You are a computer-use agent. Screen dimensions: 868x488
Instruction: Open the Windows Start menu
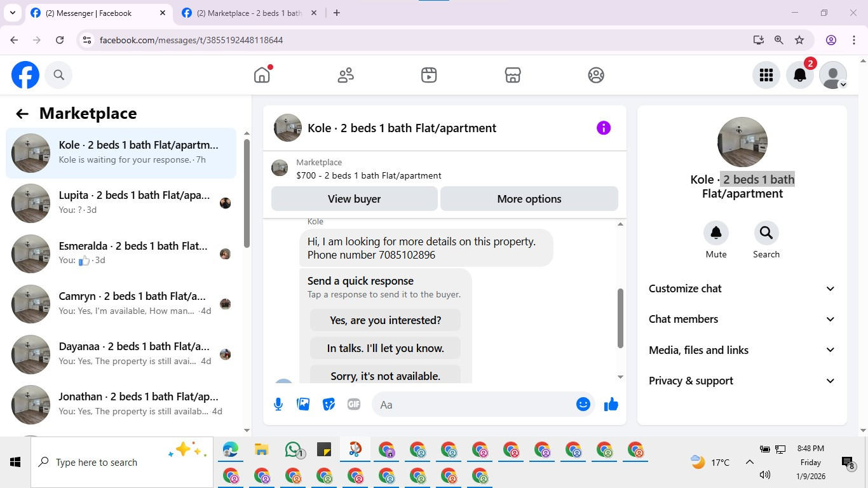(x=15, y=463)
